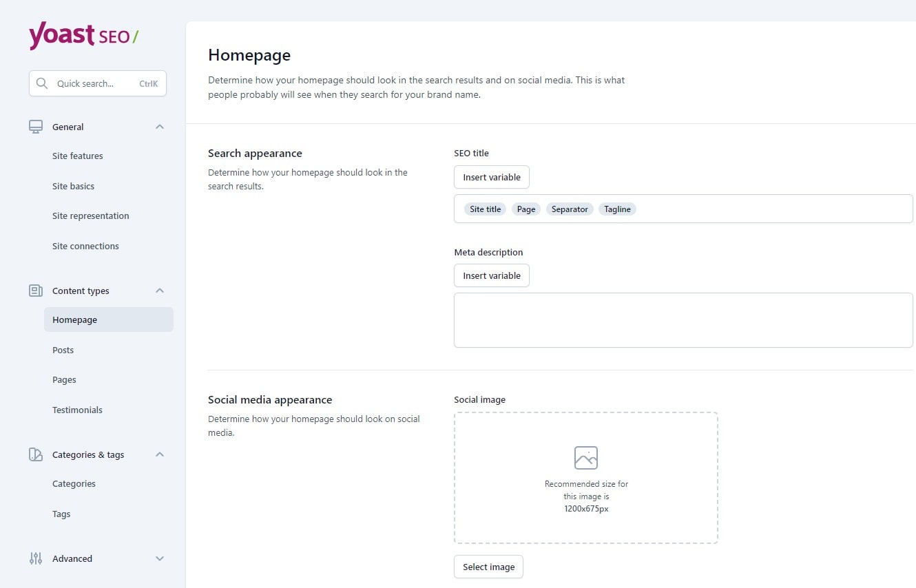Click the CtrlK shortcut hint
The image size is (916, 588).
click(149, 83)
